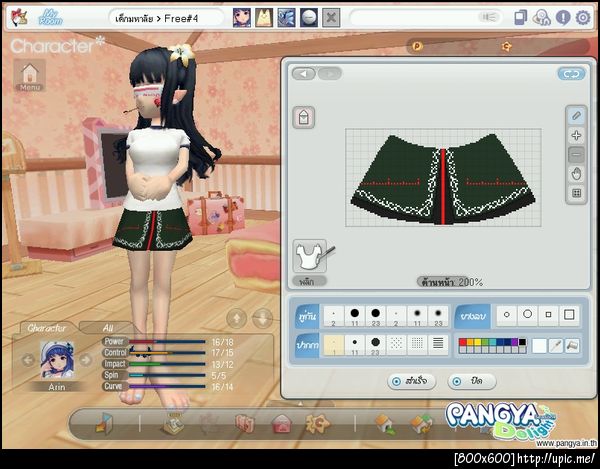Open the Menu home icon
The height and width of the screenshot is (469, 600).
coord(30,75)
